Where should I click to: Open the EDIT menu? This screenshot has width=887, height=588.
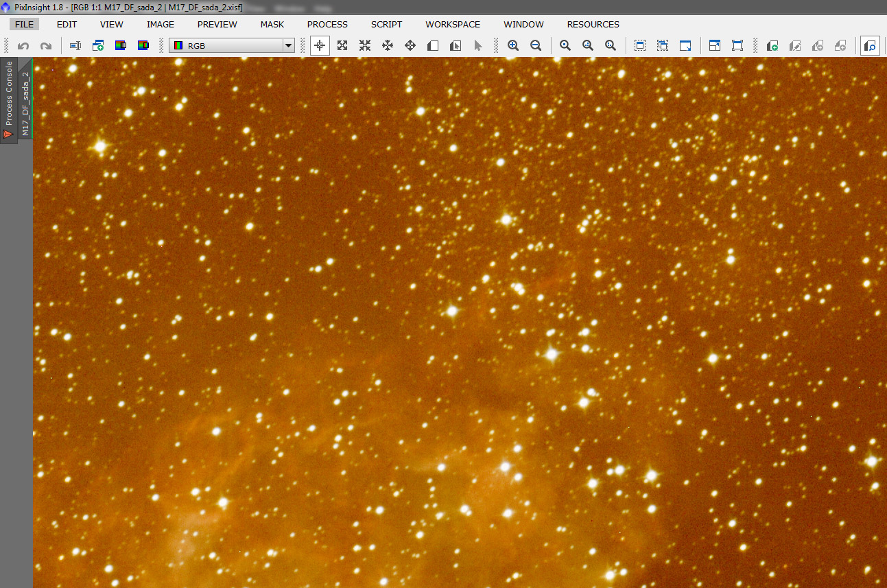point(67,24)
